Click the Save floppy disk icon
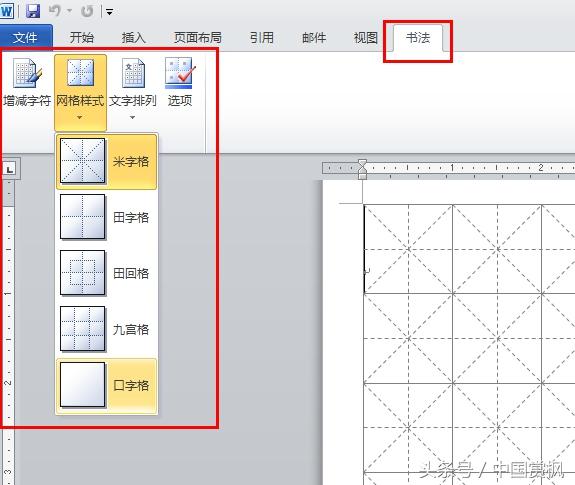 coord(33,11)
